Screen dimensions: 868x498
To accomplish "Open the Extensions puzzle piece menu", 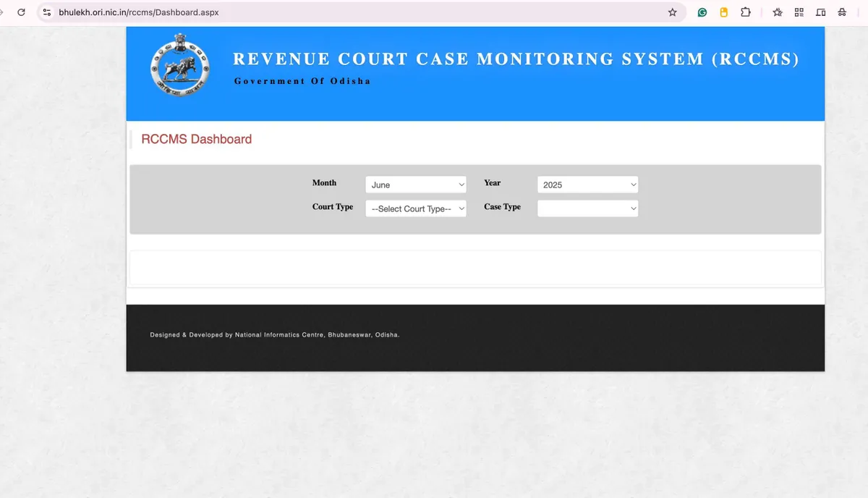I will (x=746, y=12).
